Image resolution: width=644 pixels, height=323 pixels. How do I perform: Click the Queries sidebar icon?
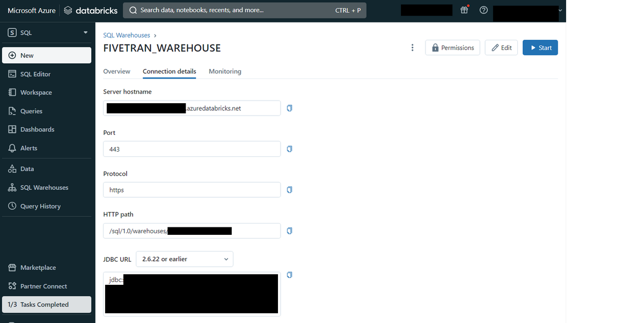[12, 111]
